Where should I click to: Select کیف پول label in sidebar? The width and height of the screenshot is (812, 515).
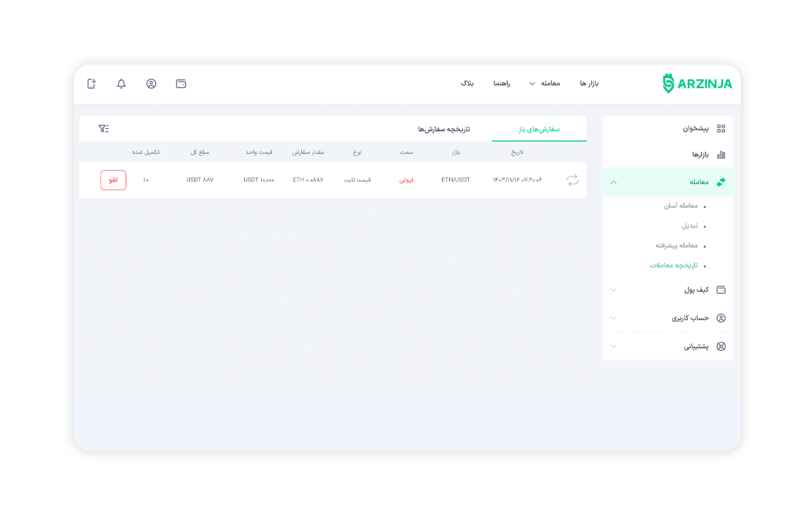(696, 290)
